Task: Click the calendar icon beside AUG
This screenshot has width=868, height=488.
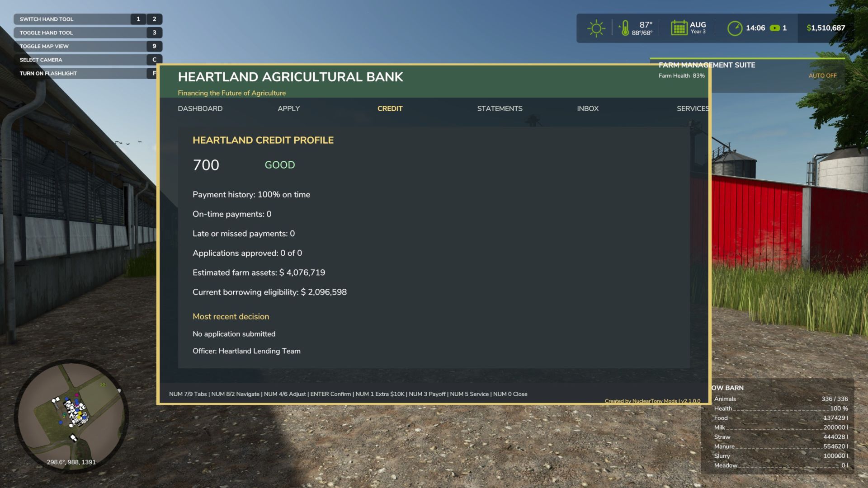Action: [679, 28]
